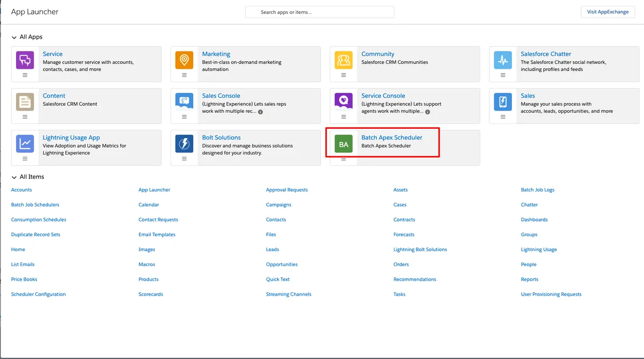The image size is (644, 359).
Task: Open the Marketing app title link
Action: (x=216, y=54)
